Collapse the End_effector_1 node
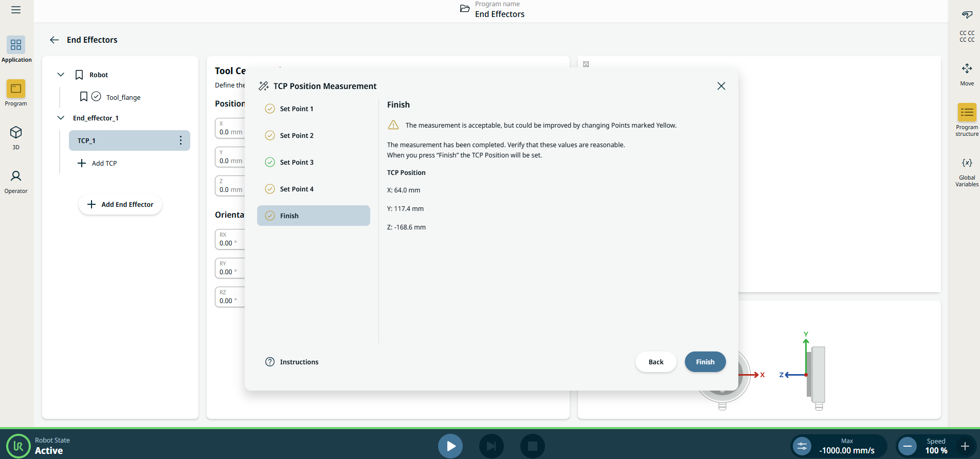 click(x=61, y=118)
